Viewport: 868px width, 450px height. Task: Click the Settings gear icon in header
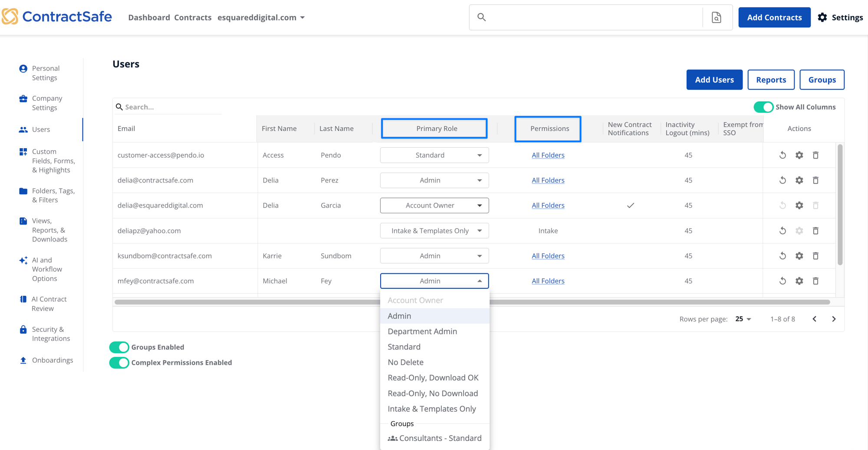822,17
